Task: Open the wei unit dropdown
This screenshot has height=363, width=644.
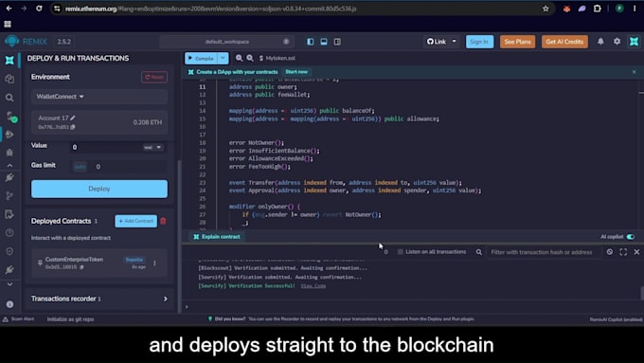Action: (152, 147)
